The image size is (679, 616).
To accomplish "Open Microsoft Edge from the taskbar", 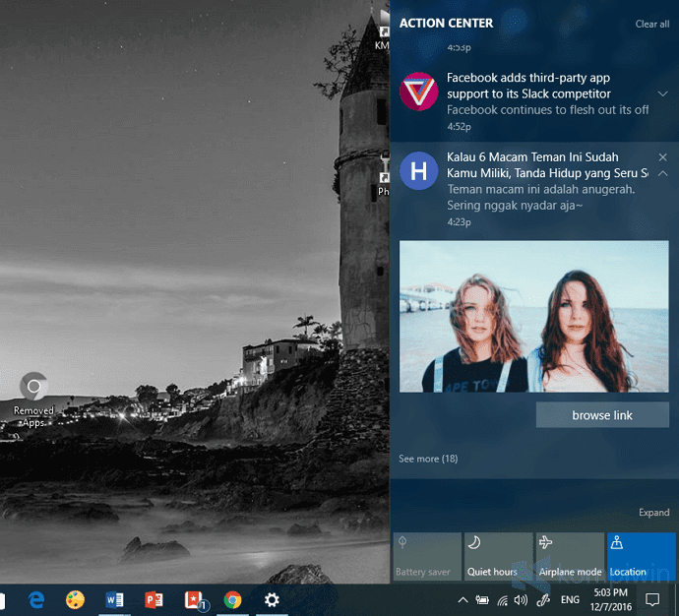I will click(x=36, y=600).
